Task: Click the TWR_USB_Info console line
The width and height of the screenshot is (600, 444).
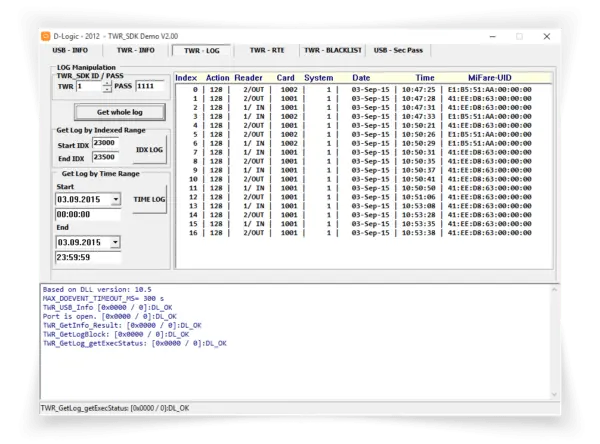Action: coord(108,307)
